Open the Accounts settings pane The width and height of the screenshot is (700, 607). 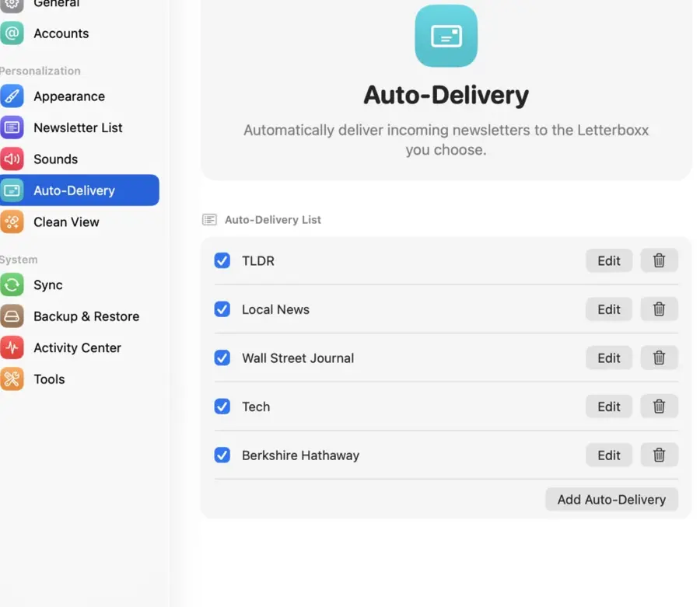point(79,33)
